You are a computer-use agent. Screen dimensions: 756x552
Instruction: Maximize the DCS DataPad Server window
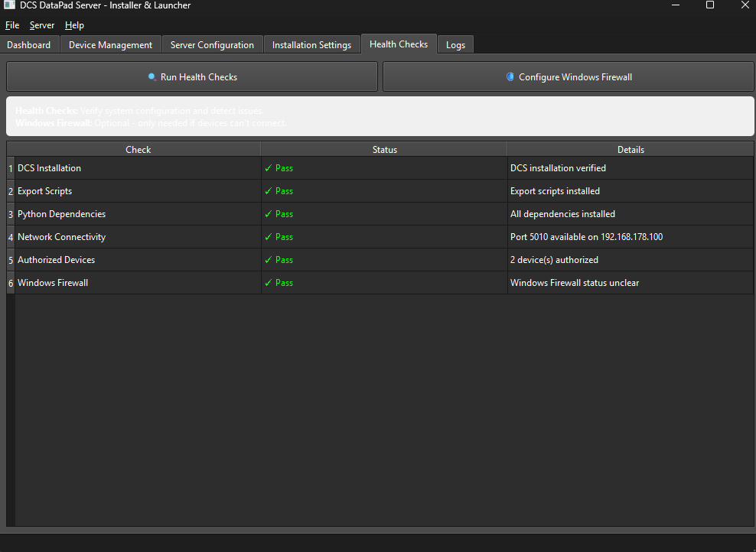[x=710, y=5]
